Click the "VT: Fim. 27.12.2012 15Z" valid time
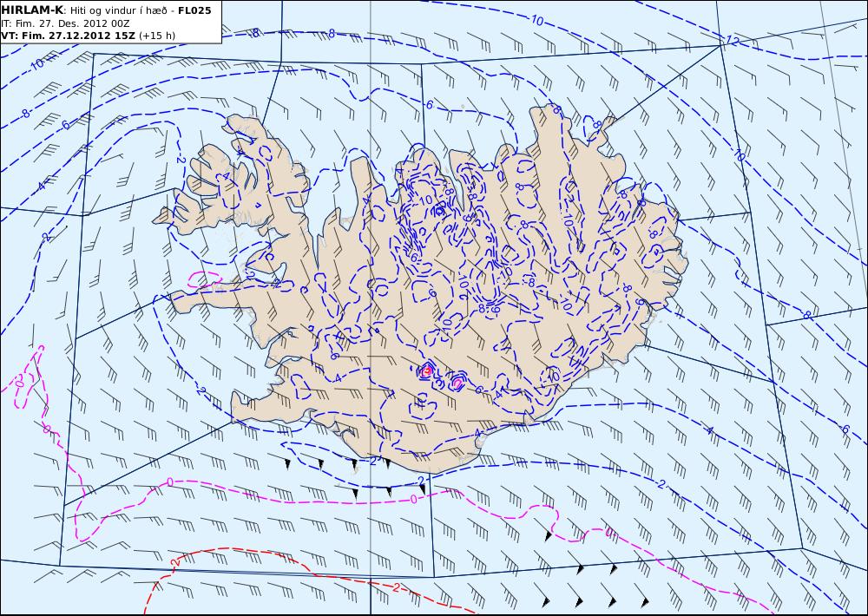This screenshot has width=868, height=616. coord(68,36)
